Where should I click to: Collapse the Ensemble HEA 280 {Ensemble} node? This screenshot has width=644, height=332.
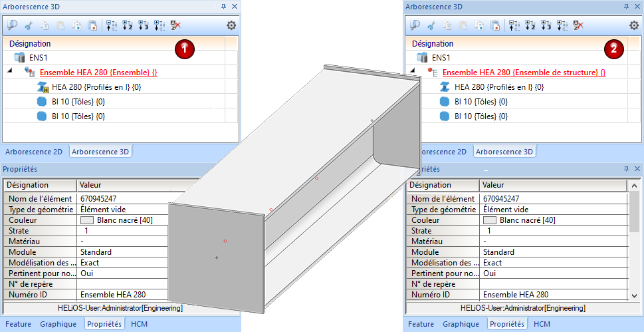[x=10, y=71]
